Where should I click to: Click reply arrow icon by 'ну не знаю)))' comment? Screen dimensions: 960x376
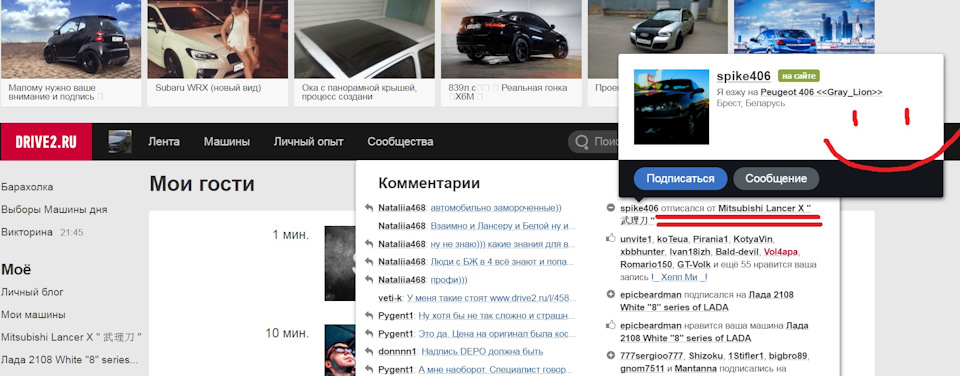point(369,244)
